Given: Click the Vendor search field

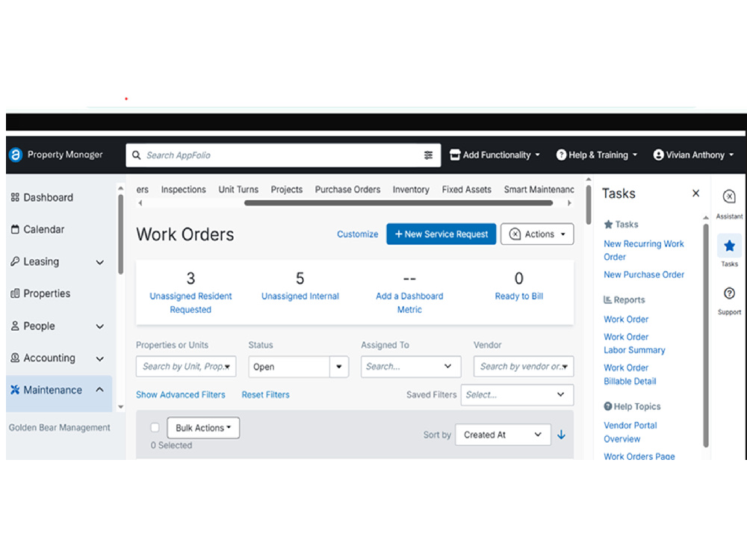Looking at the screenshot, I should click(x=524, y=367).
